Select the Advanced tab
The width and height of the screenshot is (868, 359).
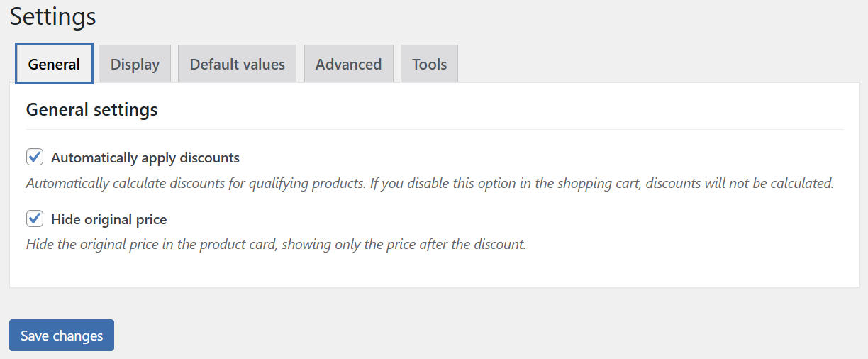coord(348,64)
